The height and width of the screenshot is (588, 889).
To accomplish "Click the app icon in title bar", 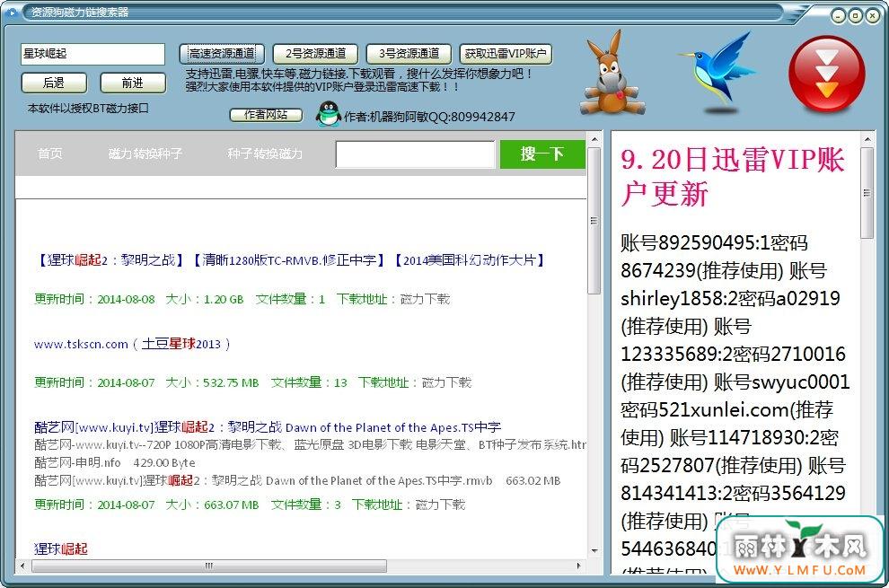I will pos(12,12).
